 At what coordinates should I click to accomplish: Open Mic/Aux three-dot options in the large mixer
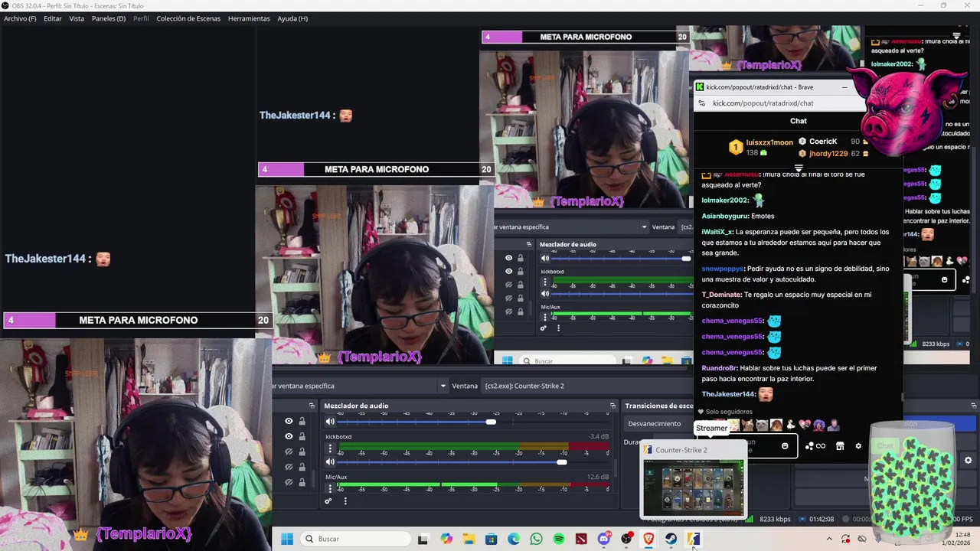click(331, 489)
